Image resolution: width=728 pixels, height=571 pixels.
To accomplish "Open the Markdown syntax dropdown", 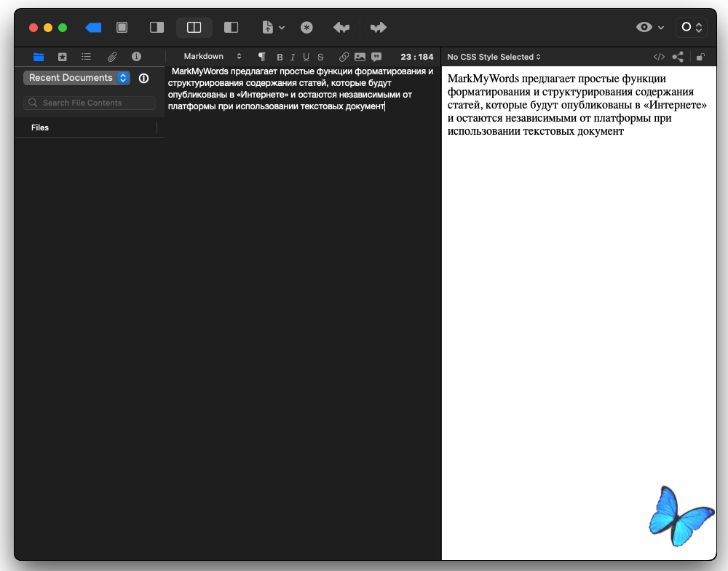I will [x=212, y=57].
